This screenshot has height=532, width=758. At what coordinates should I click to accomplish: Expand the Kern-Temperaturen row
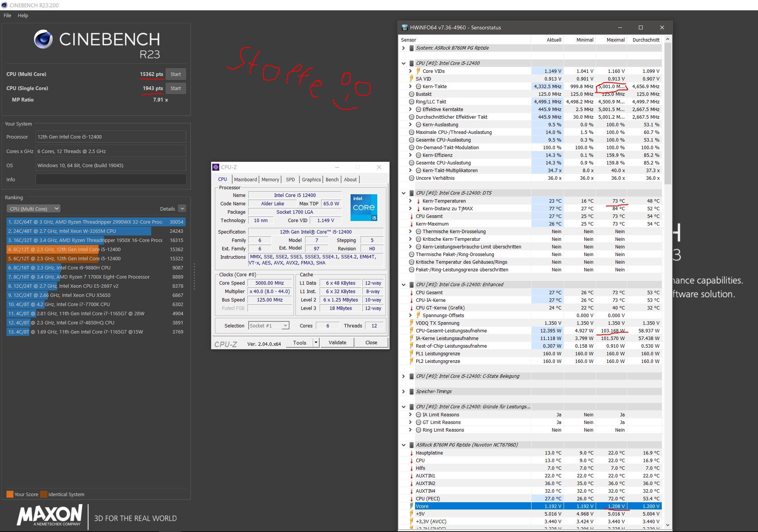coord(411,201)
